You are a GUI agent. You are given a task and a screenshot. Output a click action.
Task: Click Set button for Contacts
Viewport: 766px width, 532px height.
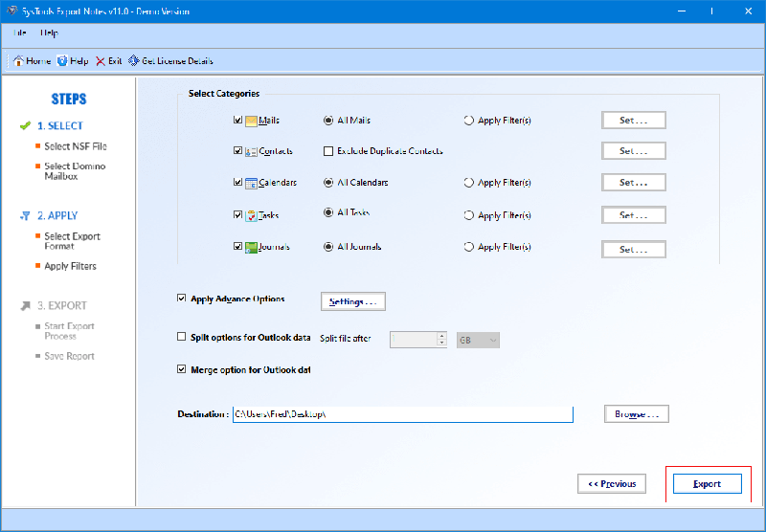click(x=633, y=151)
